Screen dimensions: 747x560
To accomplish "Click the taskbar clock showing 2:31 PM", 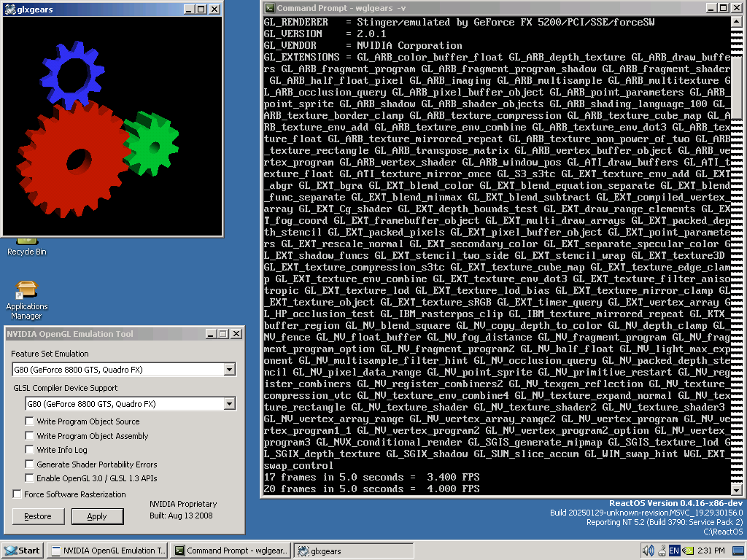I will 711,551.
